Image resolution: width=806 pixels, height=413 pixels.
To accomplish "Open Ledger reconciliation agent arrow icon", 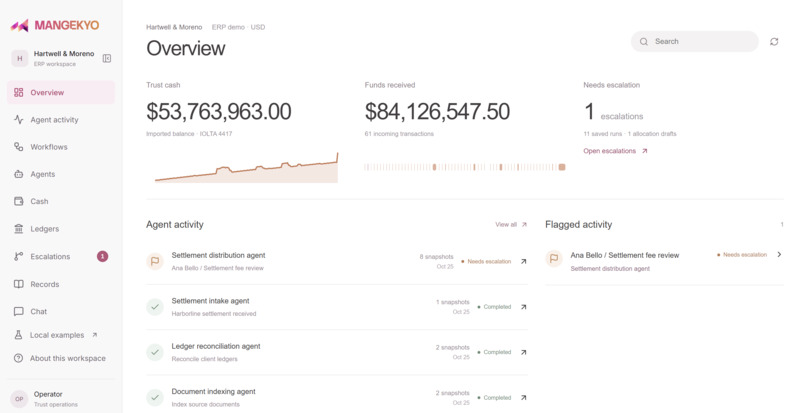I will [523, 352].
